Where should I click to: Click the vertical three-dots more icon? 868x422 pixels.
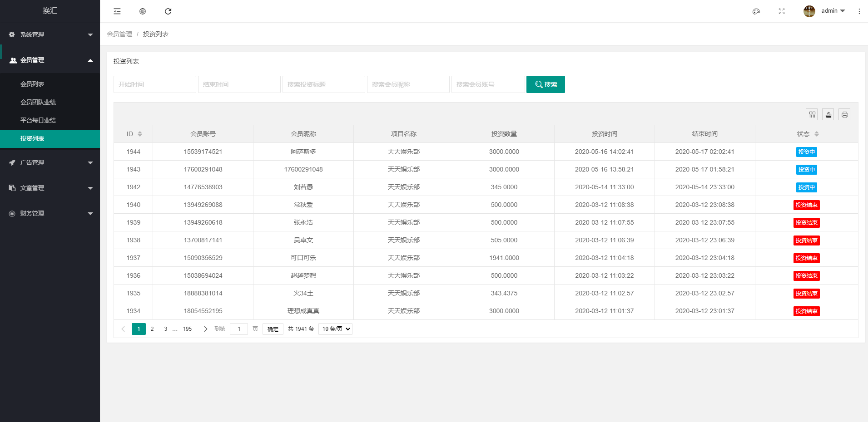[x=859, y=11]
